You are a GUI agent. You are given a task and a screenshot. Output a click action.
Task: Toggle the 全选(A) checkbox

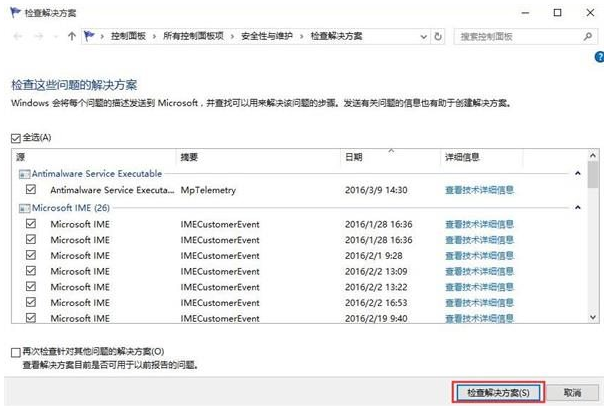coord(16,138)
